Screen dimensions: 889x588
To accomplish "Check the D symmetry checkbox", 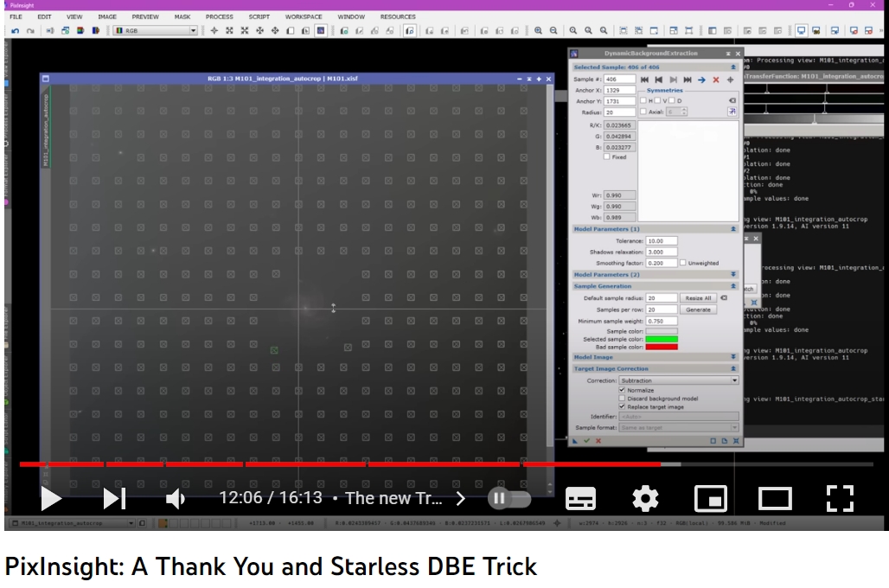I will 672,100.
